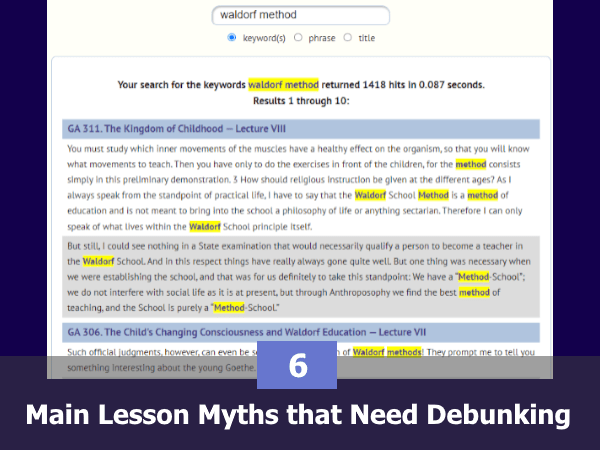This screenshot has height=450, width=600.
Task: Select the title radio button
Action: click(x=347, y=38)
